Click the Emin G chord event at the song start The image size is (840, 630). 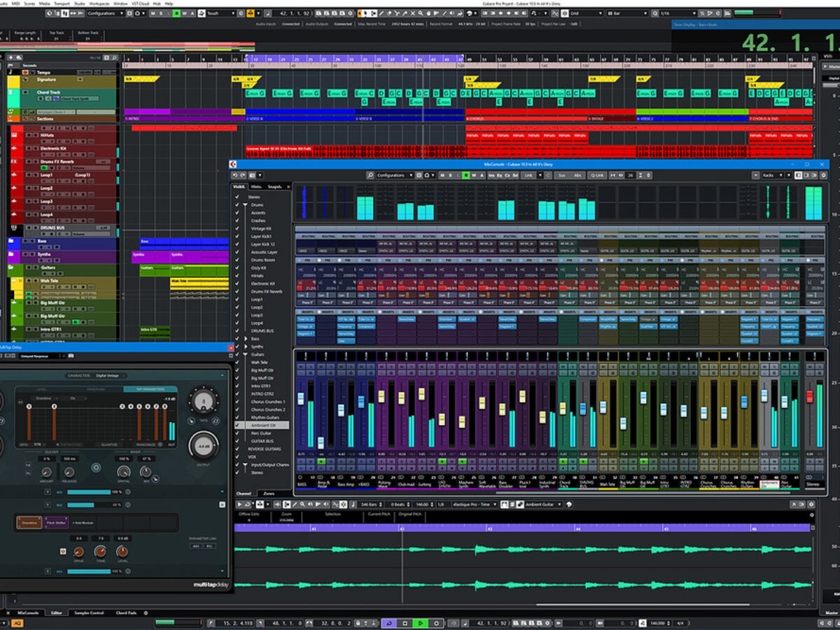[255, 93]
